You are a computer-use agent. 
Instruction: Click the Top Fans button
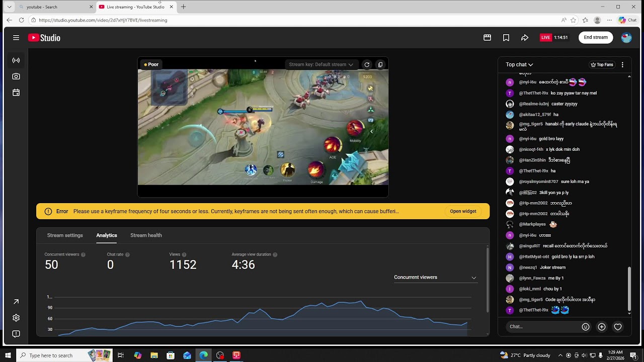[602, 65]
